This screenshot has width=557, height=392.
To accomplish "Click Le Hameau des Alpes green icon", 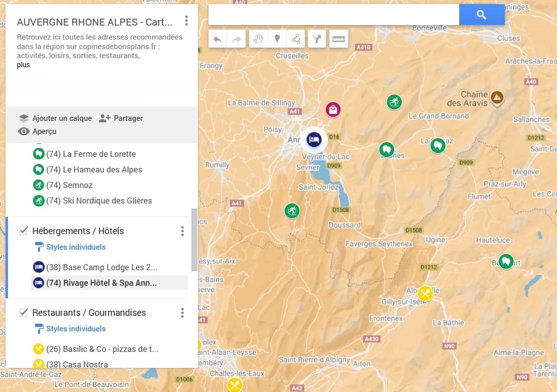I will point(39,170).
